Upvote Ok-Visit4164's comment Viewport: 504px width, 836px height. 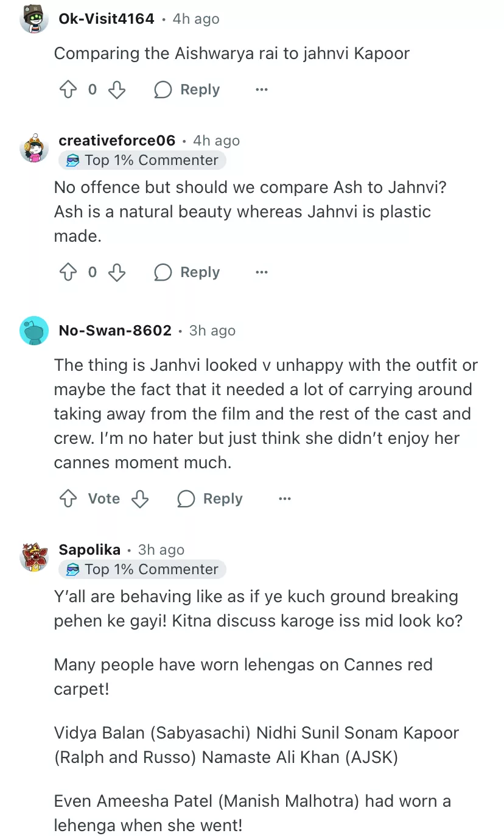click(68, 90)
